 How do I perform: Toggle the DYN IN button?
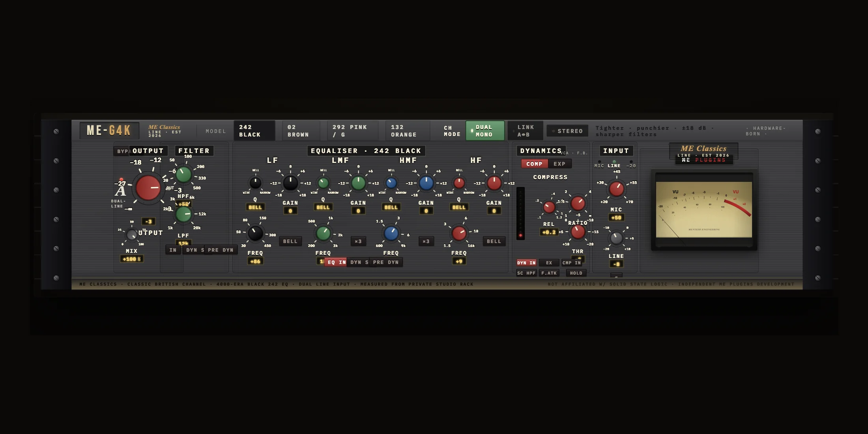tap(526, 263)
